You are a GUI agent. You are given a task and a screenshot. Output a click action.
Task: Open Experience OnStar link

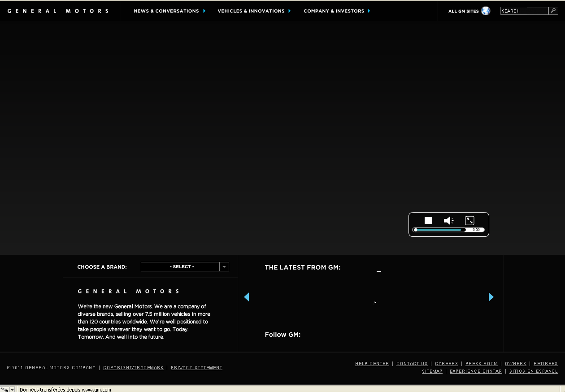(476, 371)
